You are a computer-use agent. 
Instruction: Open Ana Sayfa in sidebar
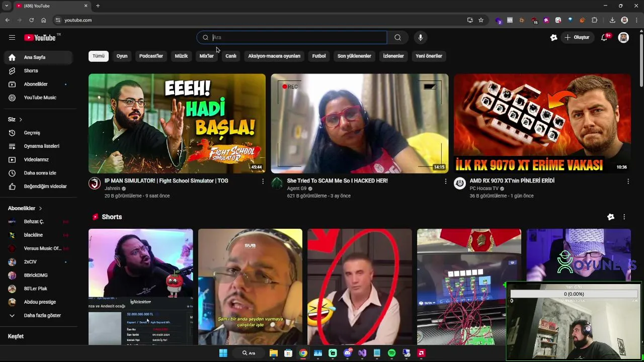(x=38, y=57)
